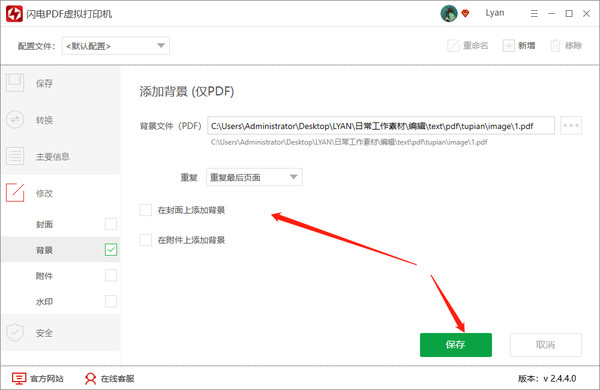Viewport: 600px width, 390px height.
Task: Select the 安全 shield icon
Action: tap(15, 332)
